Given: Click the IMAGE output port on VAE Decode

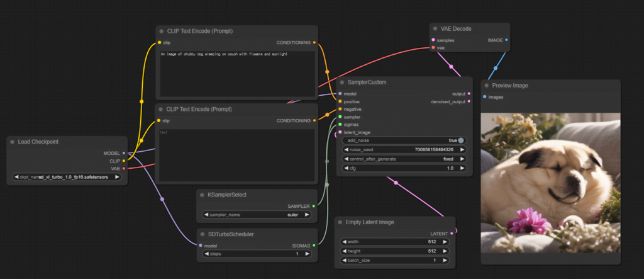Looking at the screenshot, I should (506, 40).
